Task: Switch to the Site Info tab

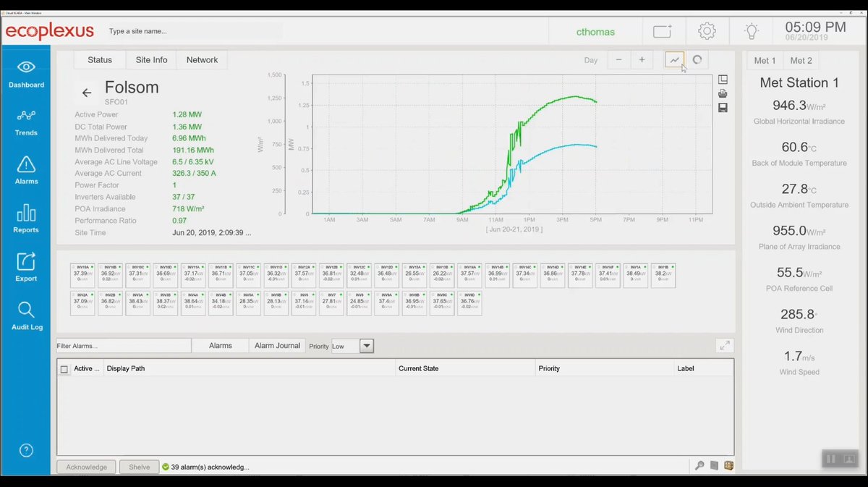Action: click(151, 60)
